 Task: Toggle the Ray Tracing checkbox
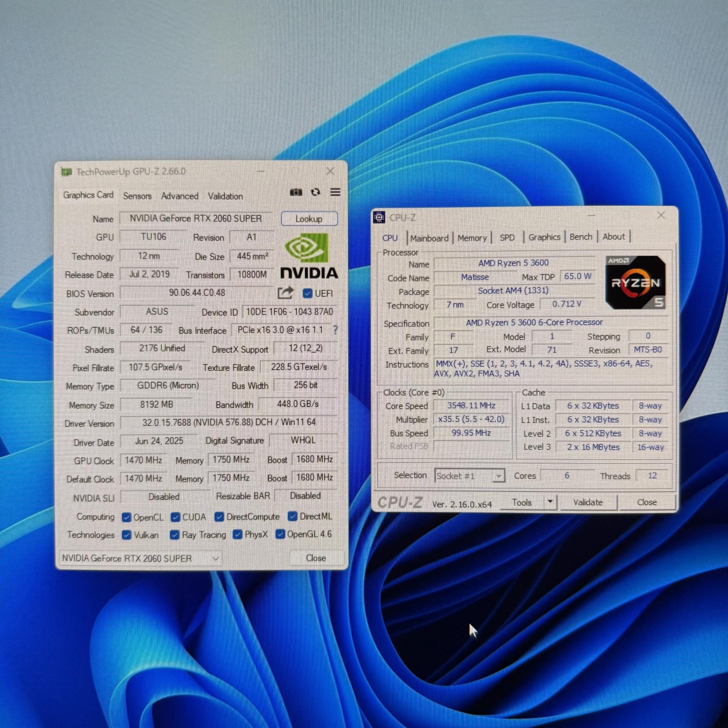175,535
